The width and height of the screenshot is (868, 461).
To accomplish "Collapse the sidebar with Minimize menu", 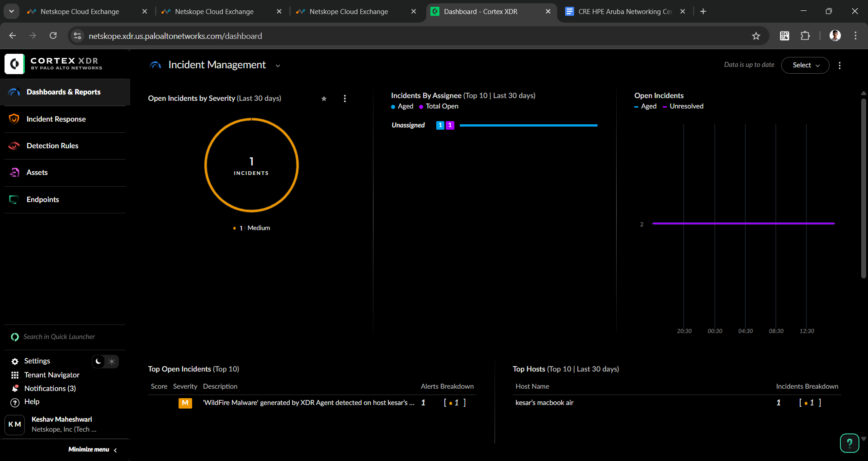I will tap(93, 450).
